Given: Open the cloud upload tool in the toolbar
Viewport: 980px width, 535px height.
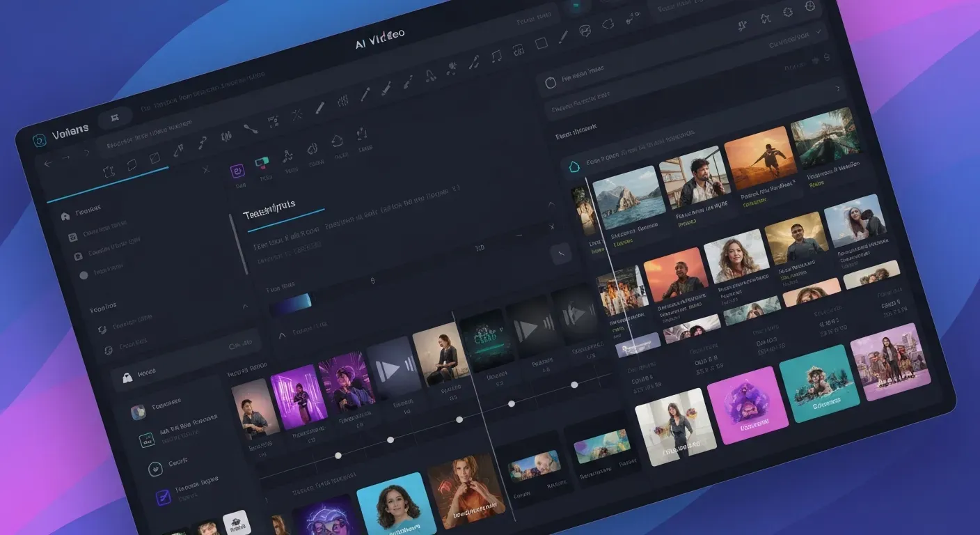Looking at the screenshot, I should pos(338,139).
